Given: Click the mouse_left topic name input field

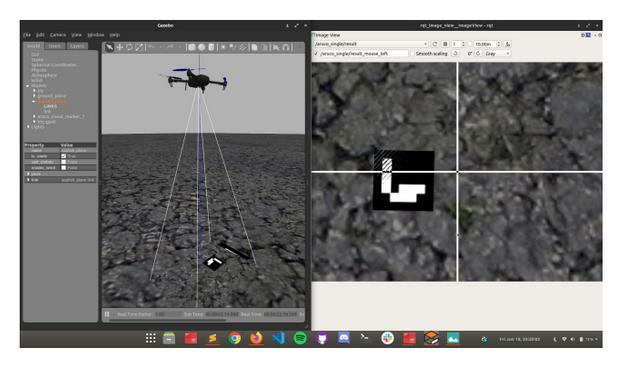Looking at the screenshot, I should (364, 53).
